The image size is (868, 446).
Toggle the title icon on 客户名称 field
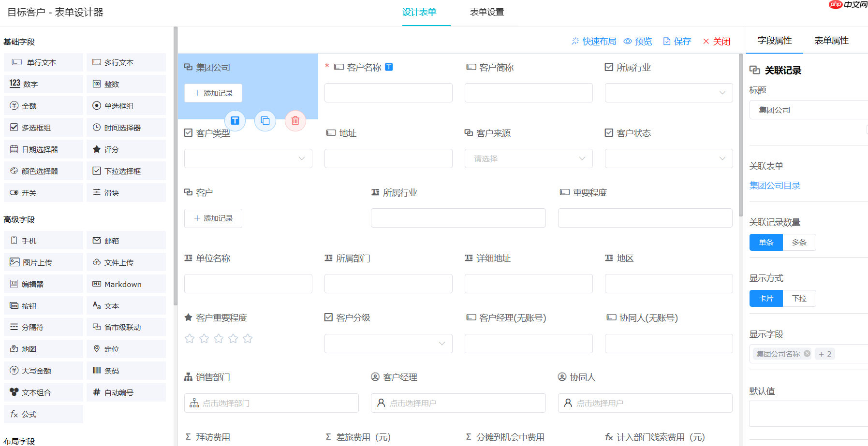389,67
